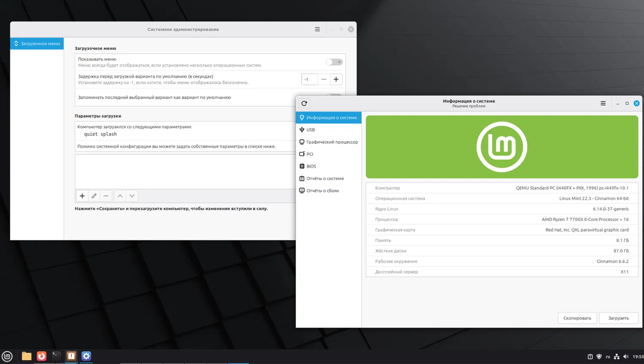Select the Linux Mint 22.3 - Cinnamon 64-bit value
The width and height of the screenshot is (644, 364).
click(x=594, y=198)
